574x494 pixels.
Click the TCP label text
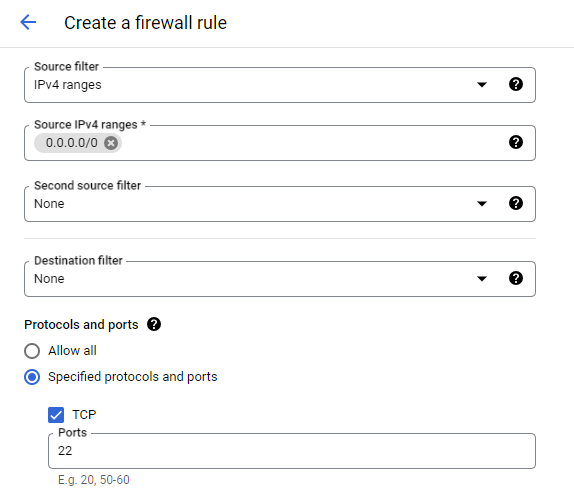point(84,415)
